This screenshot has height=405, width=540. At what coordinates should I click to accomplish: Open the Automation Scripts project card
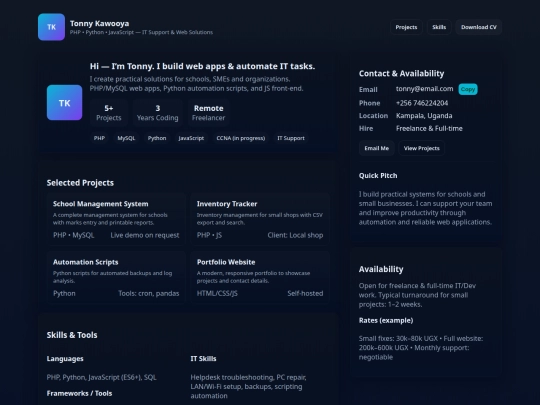pos(116,278)
